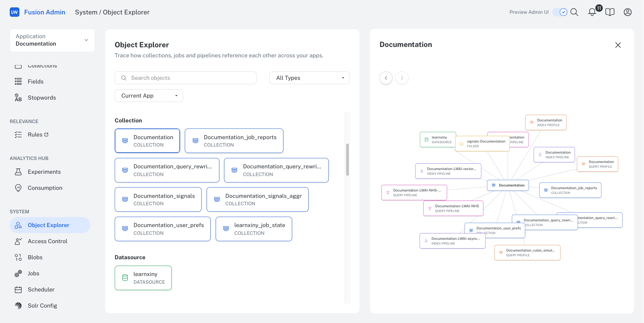Click the Documentation_rules_simul QUERY PROFILE node
This screenshot has width=644, height=323.
pyautogui.click(x=527, y=253)
